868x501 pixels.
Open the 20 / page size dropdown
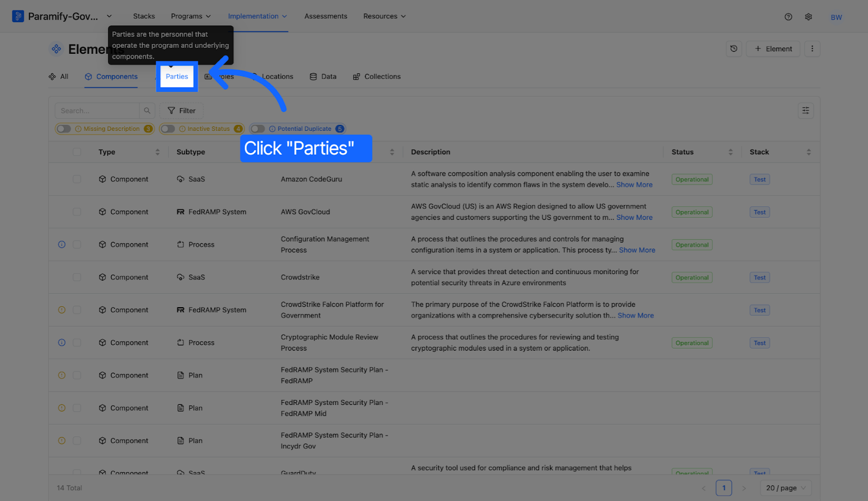point(786,488)
